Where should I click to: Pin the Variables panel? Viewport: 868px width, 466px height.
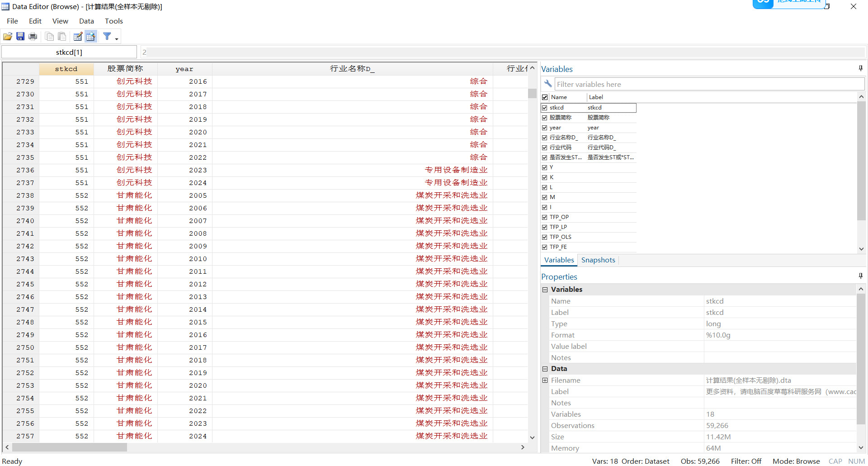(x=861, y=68)
